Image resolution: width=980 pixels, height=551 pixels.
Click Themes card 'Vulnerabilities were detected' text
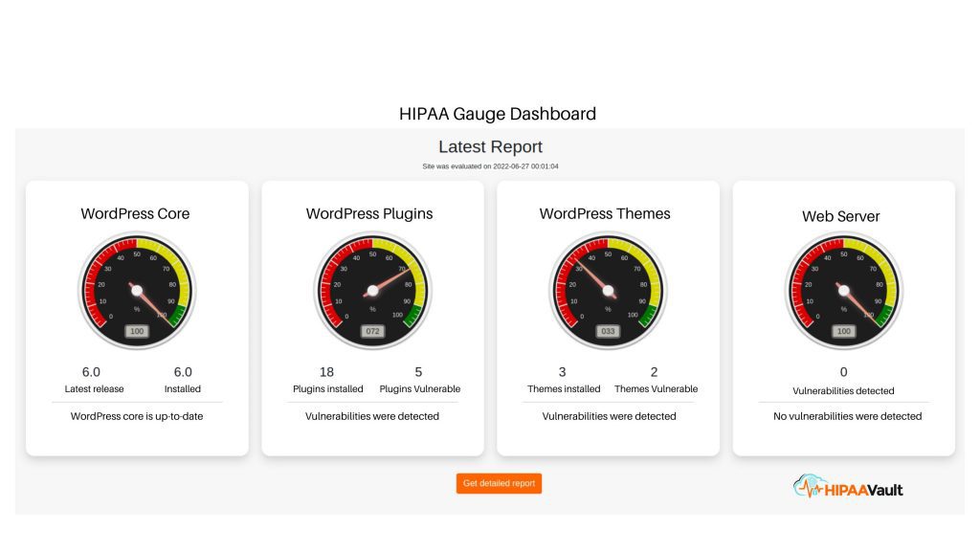[x=610, y=416]
